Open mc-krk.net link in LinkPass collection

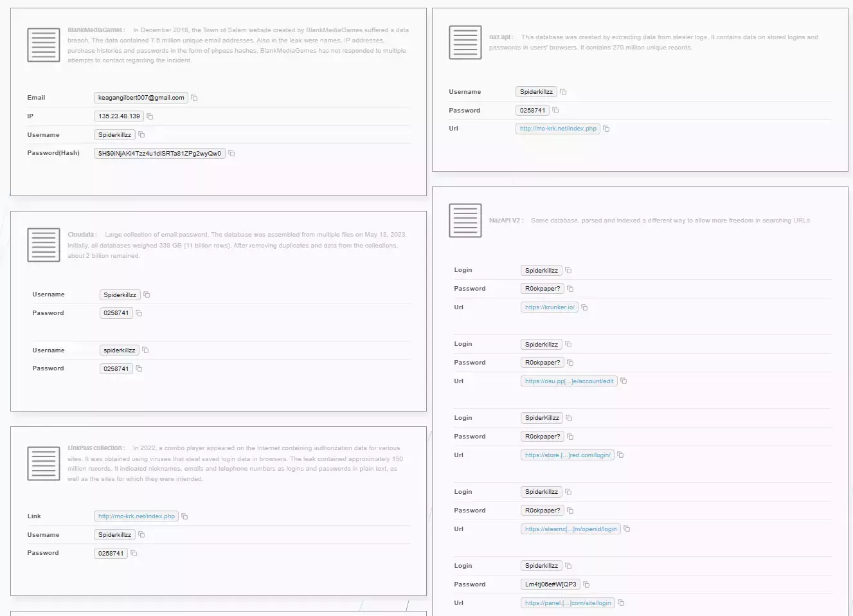point(136,516)
